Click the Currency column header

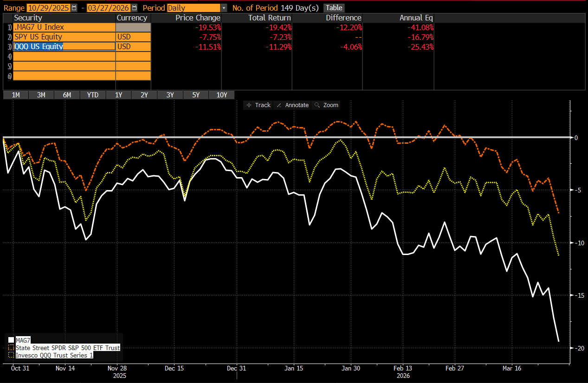point(132,18)
